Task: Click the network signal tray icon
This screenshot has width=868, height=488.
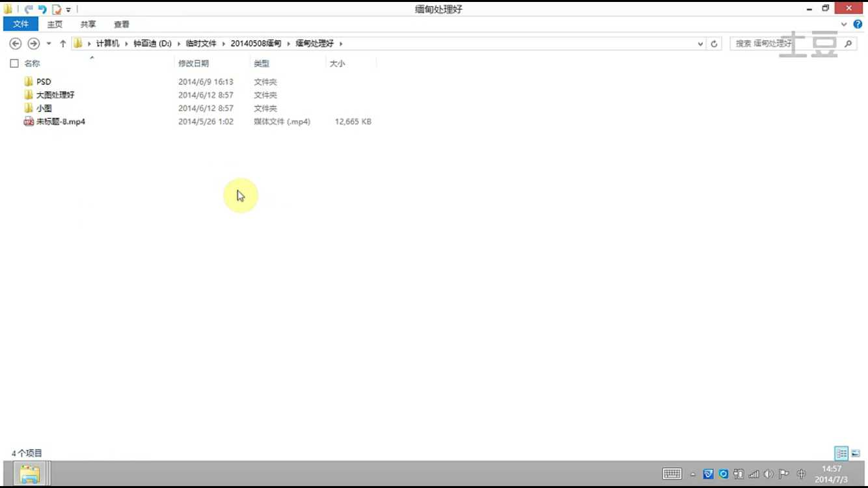Action: point(753,474)
